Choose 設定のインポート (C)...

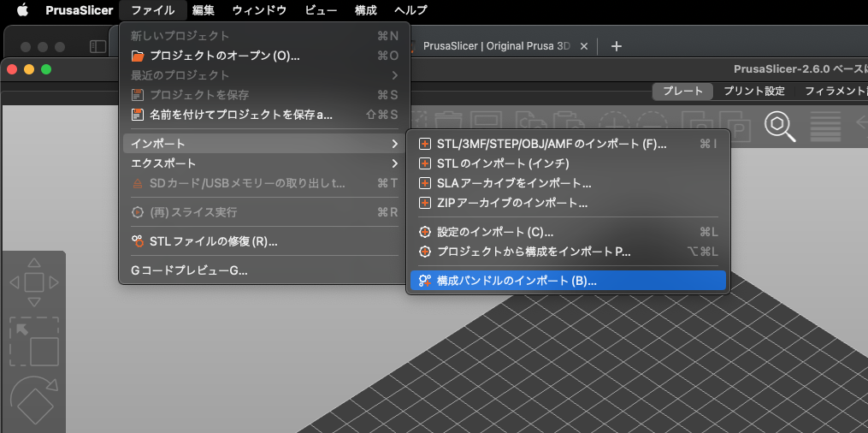click(x=568, y=232)
